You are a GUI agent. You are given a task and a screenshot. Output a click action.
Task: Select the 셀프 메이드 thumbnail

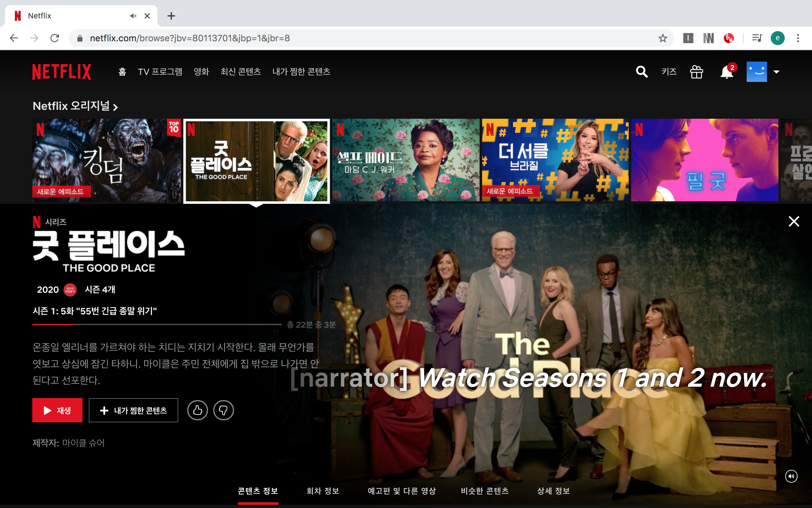pos(406,160)
